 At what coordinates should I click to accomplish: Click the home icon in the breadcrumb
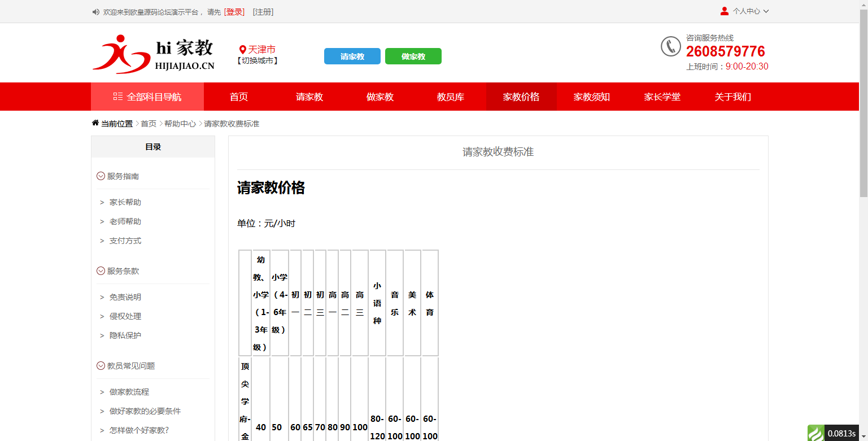coord(95,122)
